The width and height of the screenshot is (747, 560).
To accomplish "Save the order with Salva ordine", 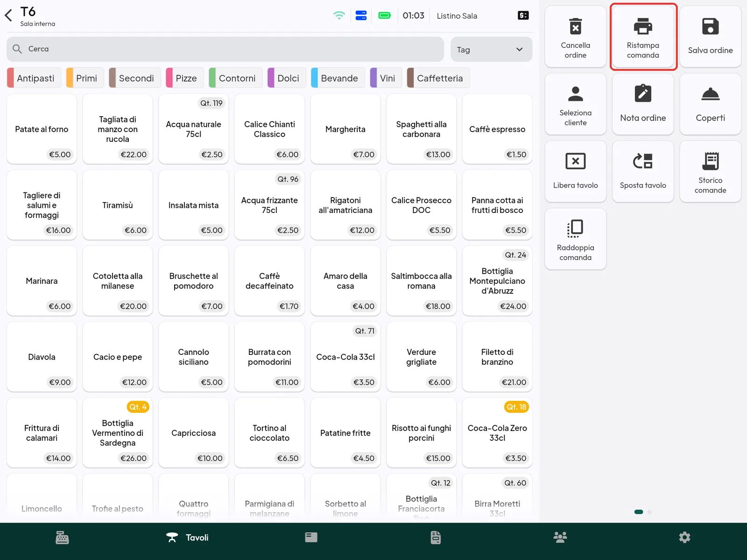I will point(711,36).
